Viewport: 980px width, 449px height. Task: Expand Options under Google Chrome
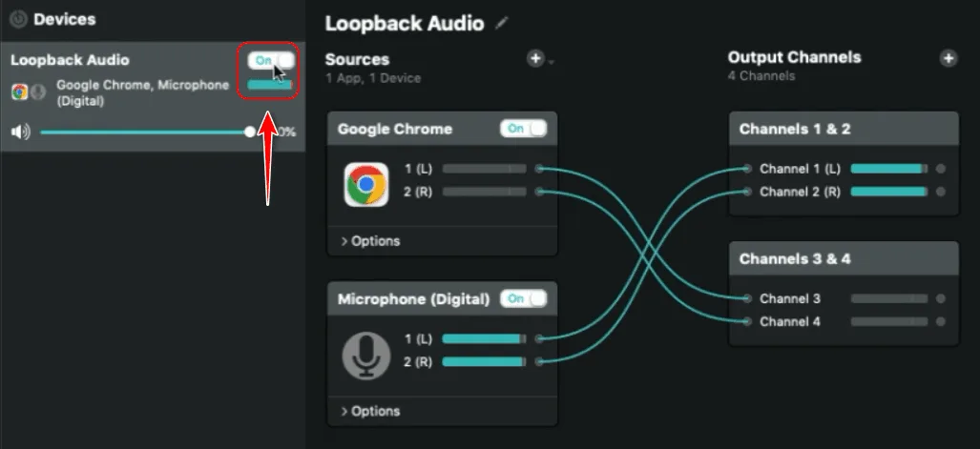(370, 241)
